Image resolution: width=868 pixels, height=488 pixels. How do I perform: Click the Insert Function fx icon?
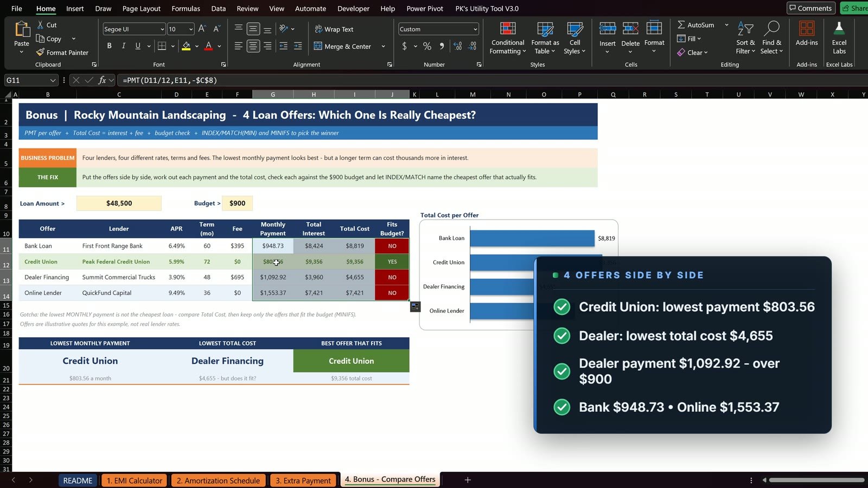pos(102,80)
